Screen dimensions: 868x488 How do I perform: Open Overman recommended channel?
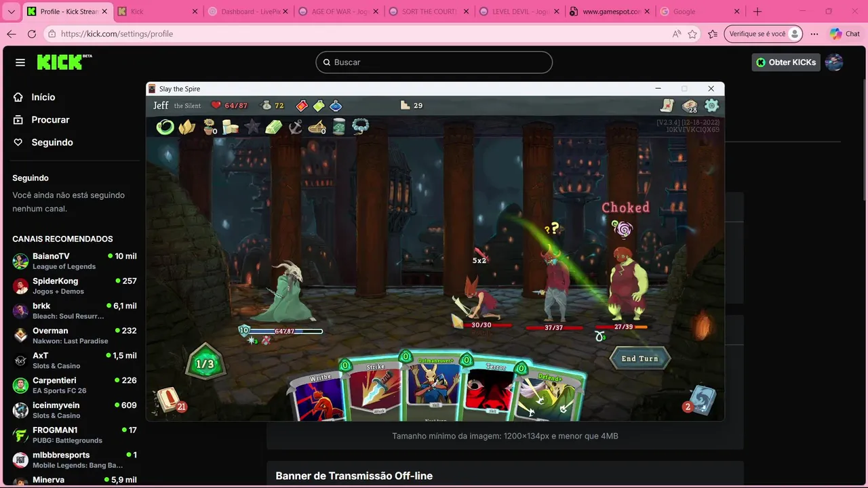(75, 335)
